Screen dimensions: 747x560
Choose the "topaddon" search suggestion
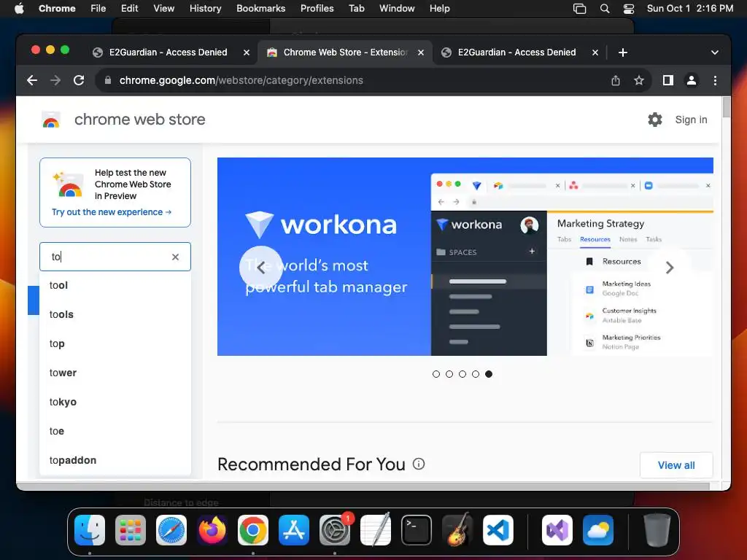(x=115, y=460)
